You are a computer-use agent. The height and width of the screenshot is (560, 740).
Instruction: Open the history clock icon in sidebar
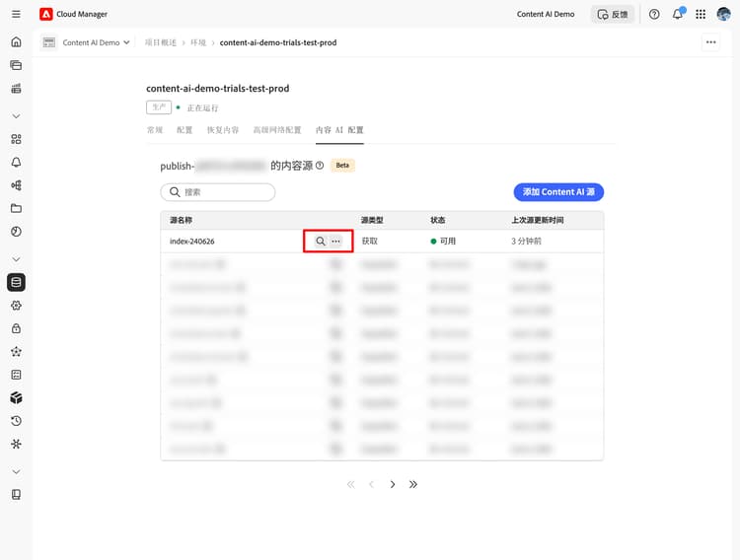pyautogui.click(x=16, y=421)
